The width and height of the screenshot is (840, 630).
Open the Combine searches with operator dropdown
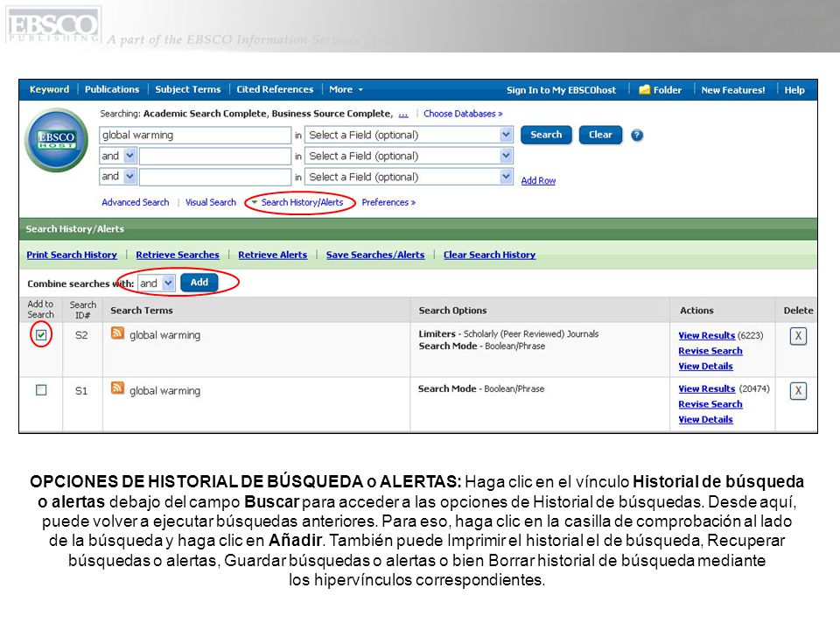pyautogui.click(x=156, y=283)
